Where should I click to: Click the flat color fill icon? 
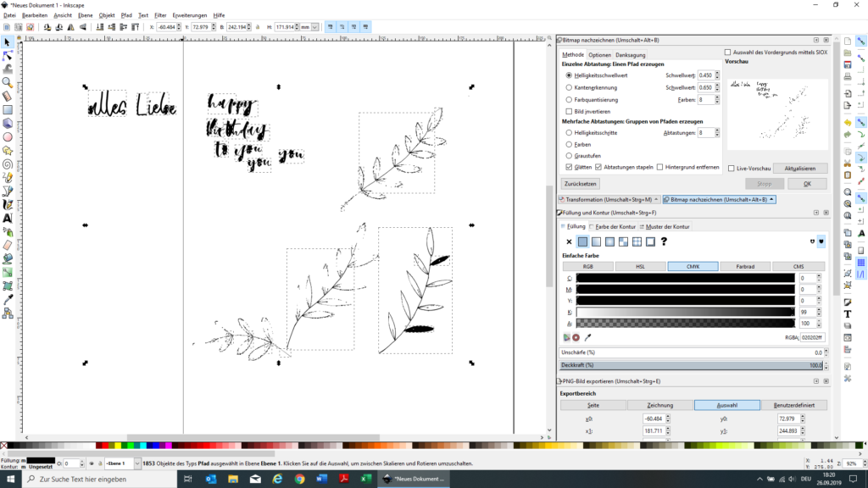(x=582, y=241)
